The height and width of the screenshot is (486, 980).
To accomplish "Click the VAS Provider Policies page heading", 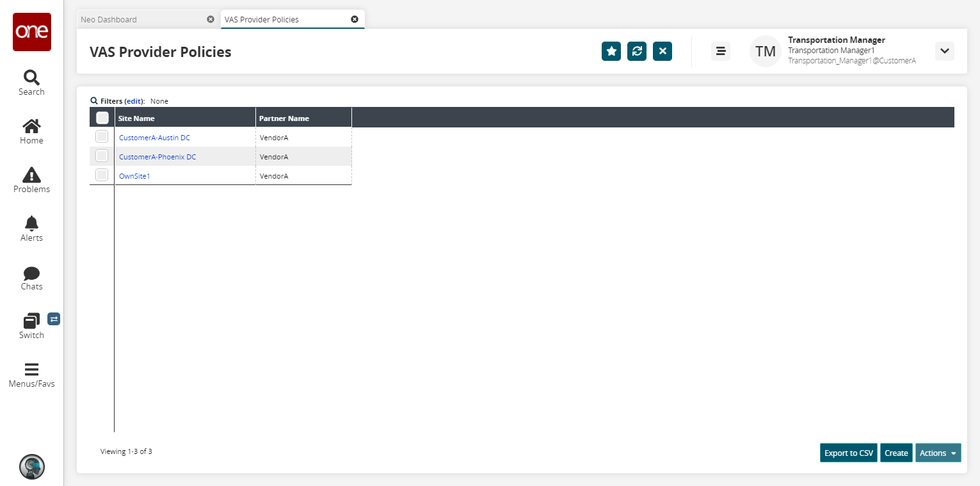I will pyautogui.click(x=161, y=52).
